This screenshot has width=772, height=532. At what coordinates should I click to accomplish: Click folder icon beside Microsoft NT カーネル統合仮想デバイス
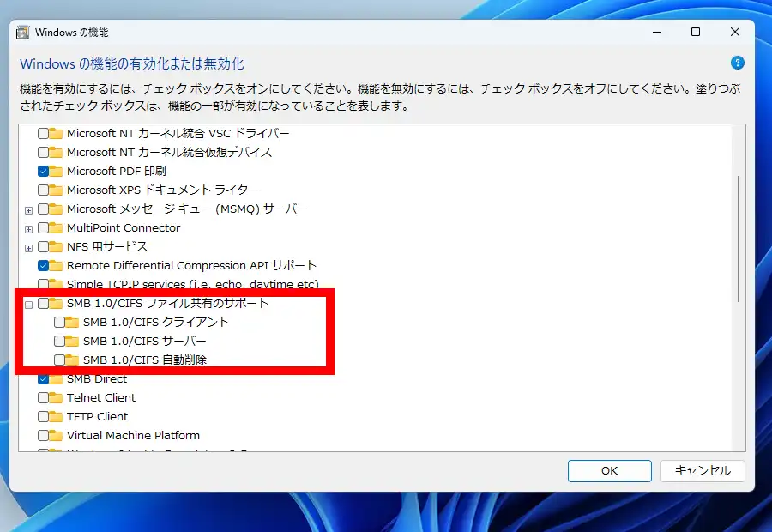click(x=56, y=153)
